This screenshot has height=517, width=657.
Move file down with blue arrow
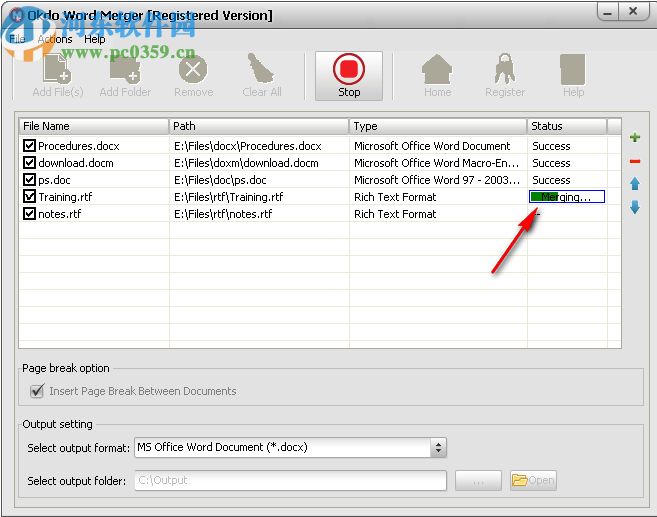635,207
